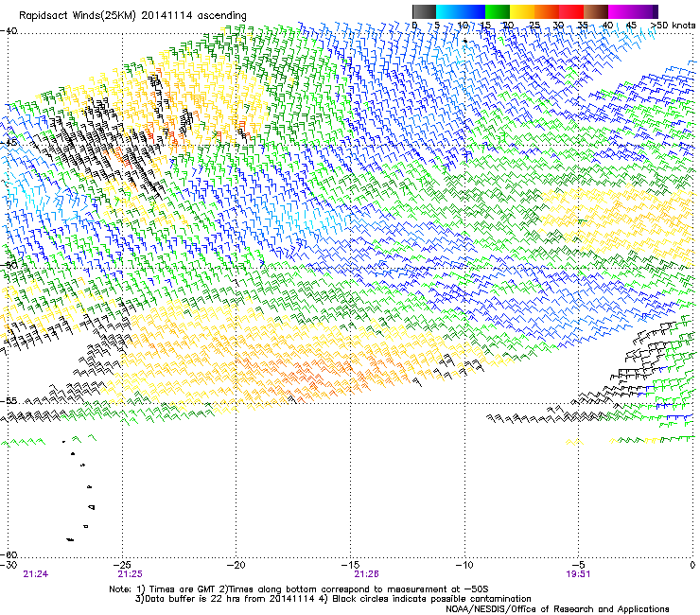Click the -40 latitude axis label
700x615 pixels.
pyautogui.click(x=9, y=31)
